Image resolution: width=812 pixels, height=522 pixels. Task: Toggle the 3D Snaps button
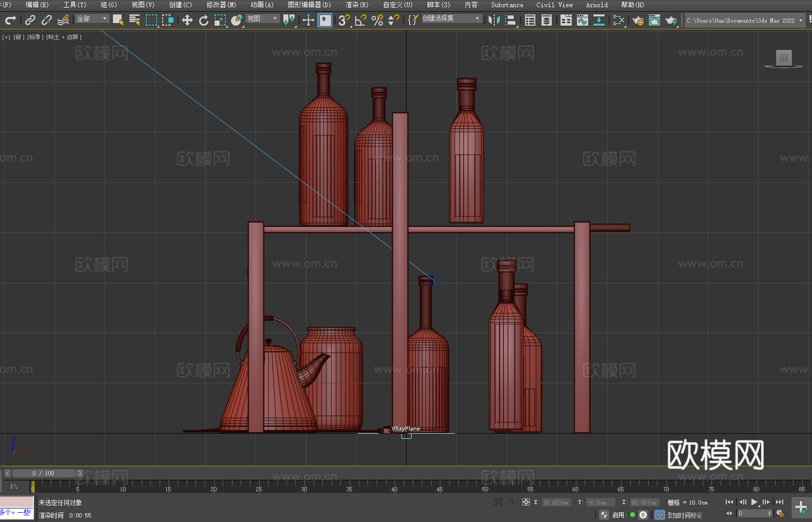[x=344, y=20]
